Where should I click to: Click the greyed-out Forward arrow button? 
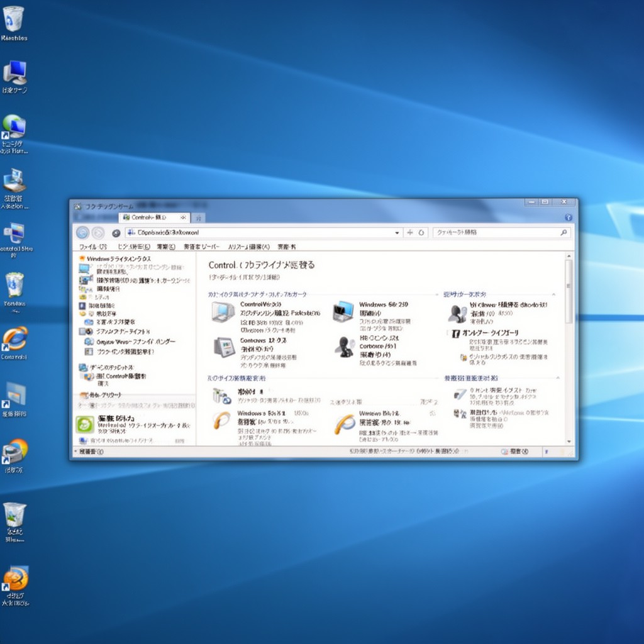(x=98, y=233)
